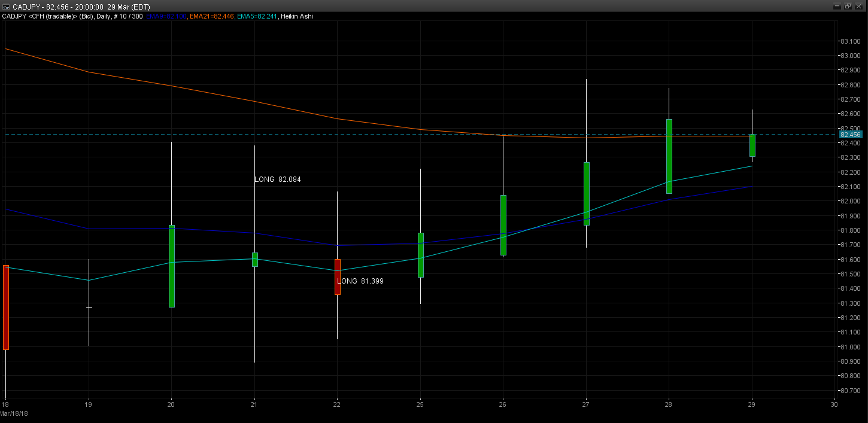Select the cyan EMA5 indicator label
This screenshot has width=868, height=423.
click(257, 17)
